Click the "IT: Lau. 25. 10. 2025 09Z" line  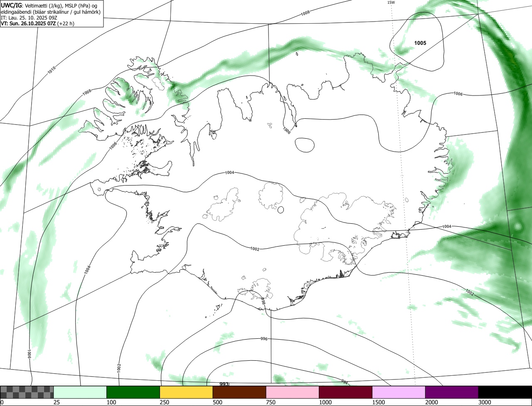pyautogui.click(x=29, y=18)
